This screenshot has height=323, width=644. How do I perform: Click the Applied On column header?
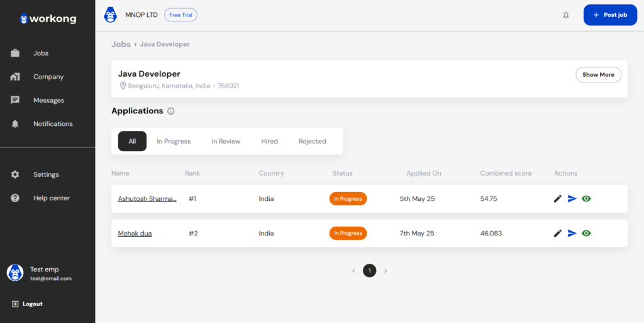pyautogui.click(x=424, y=173)
